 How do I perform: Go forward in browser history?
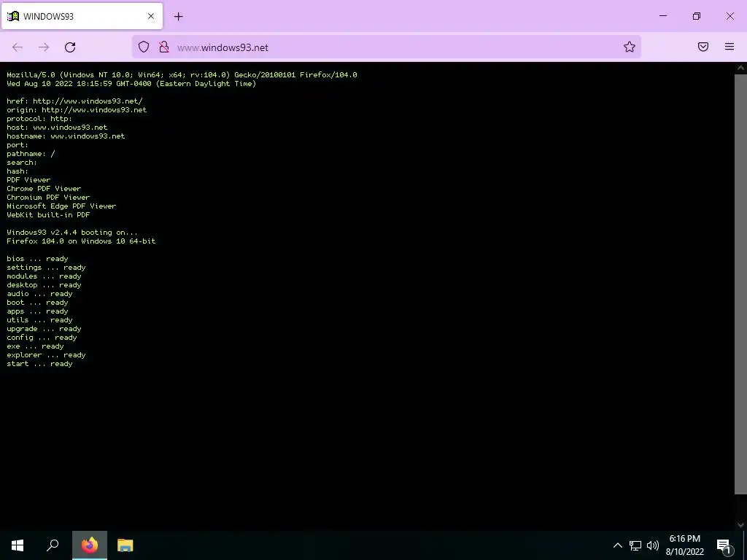[44, 47]
